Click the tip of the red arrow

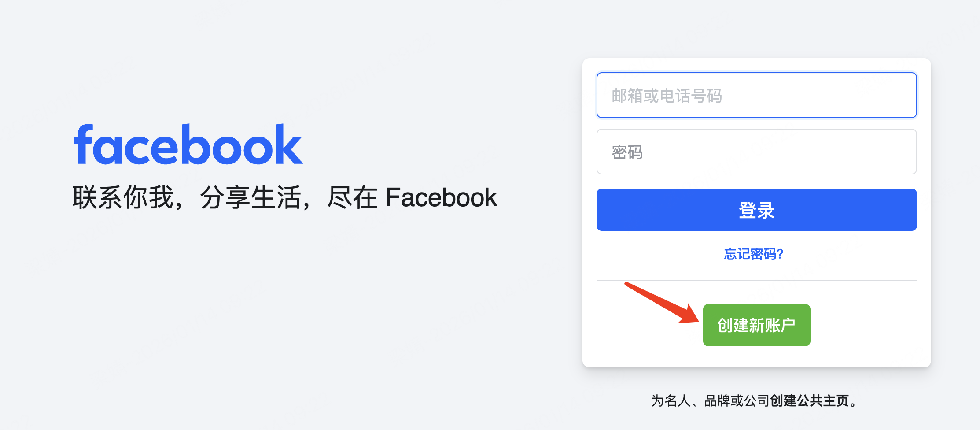(x=697, y=321)
